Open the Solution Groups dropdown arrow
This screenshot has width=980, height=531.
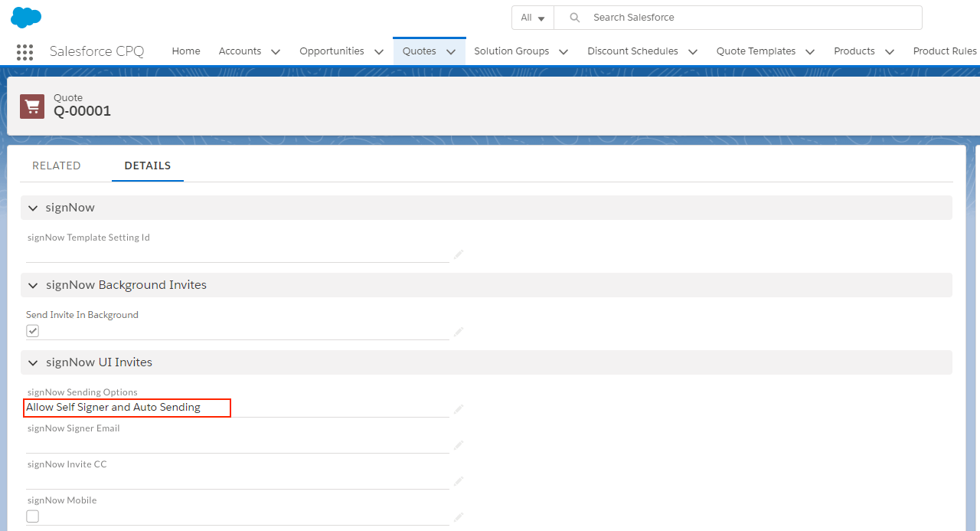pos(563,52)
